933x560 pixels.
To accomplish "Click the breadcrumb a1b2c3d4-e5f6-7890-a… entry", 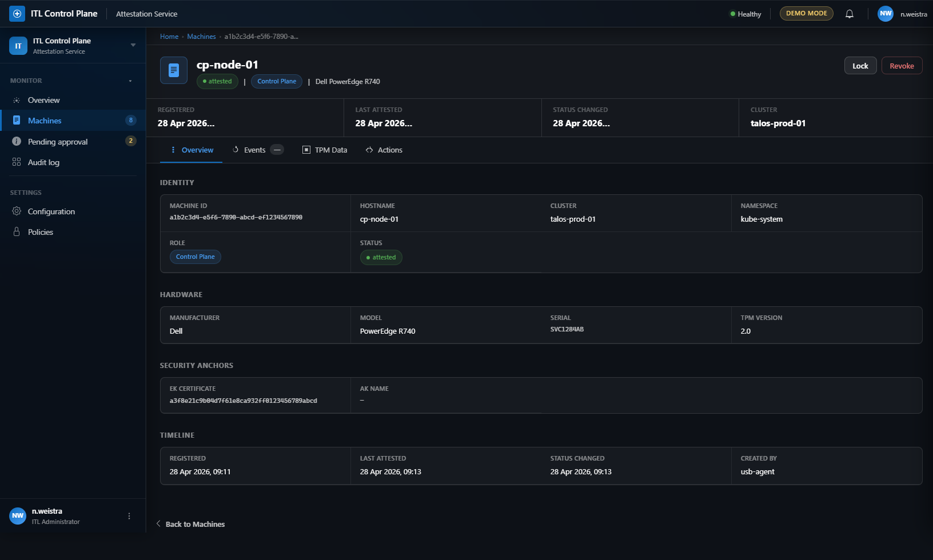I will pyautogui.click(x=261, y=37).
